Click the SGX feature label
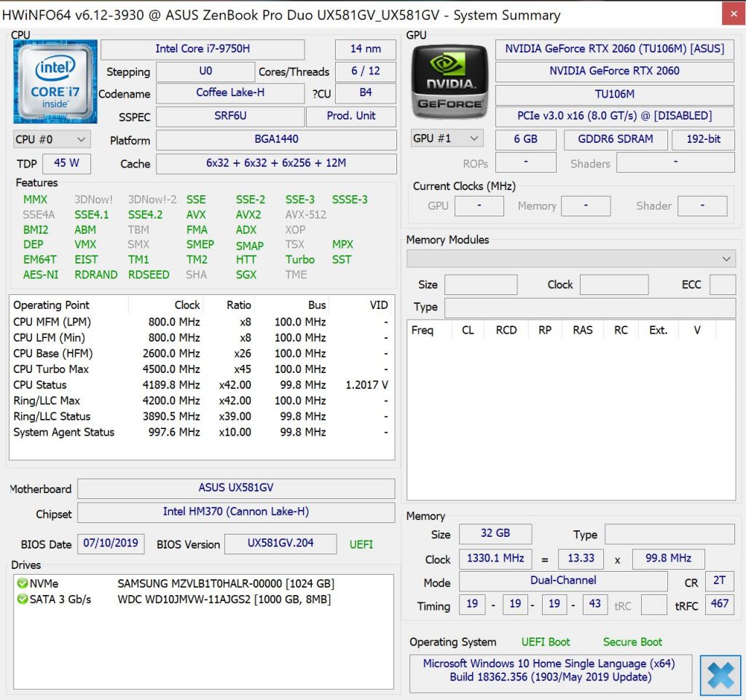 coord(246,275)
